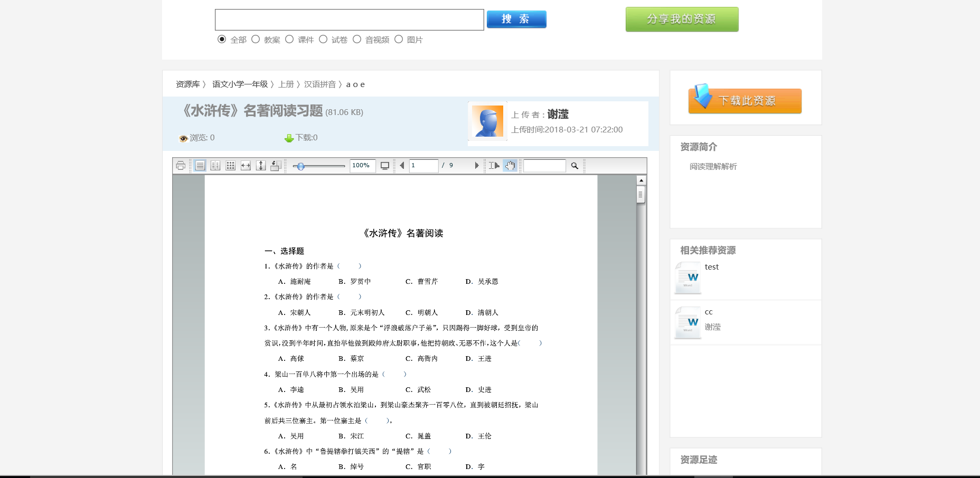The height and width of the screenshot is (478, 980).
Task: Click the zoom slider handle
Action: 300,166
